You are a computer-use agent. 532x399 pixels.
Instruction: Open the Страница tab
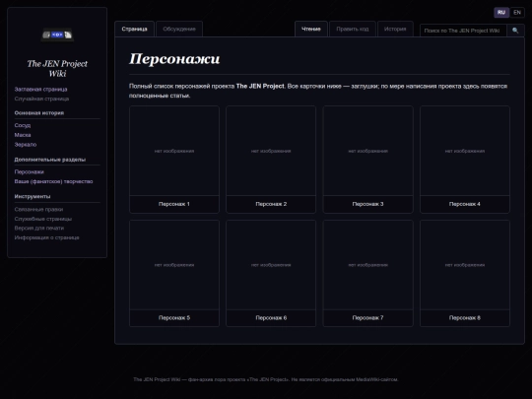coord(134,29)
